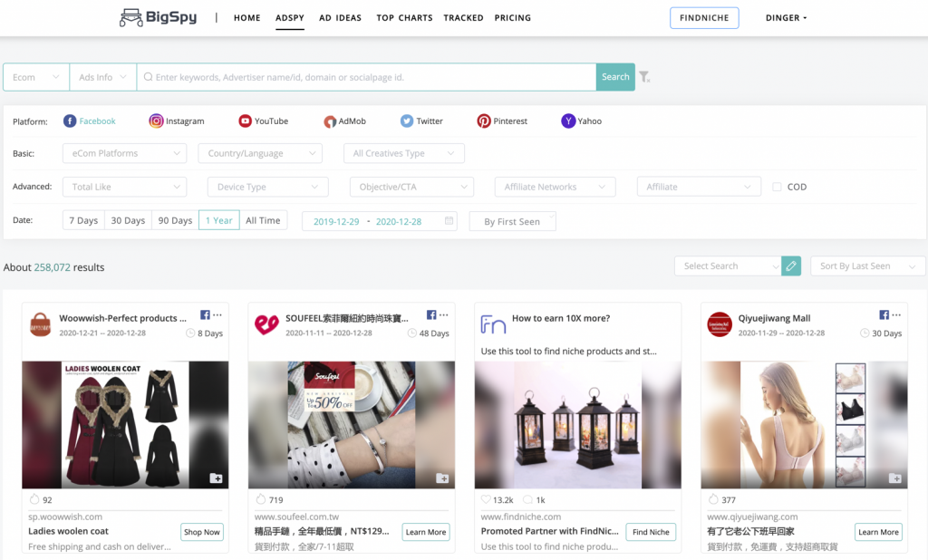928x560 pixels.
Task: Select the Instagram platform icon
Action: [x=156, y=121]
